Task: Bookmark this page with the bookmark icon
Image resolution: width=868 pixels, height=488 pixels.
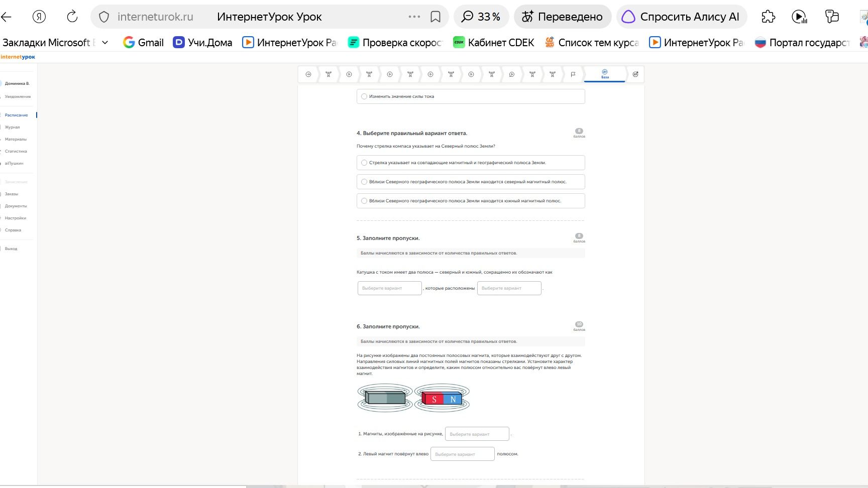Action: point(436,17)
